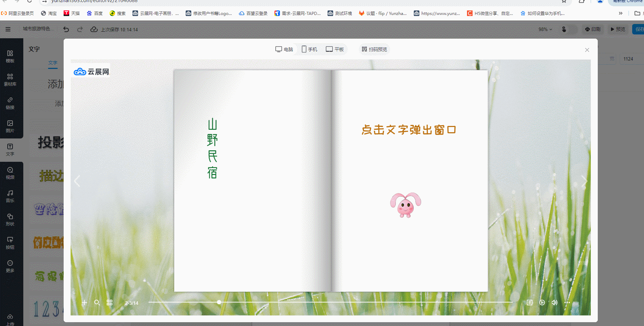The image size is (644, 326).
Task: Go to the previous page arrow
Action: (77, 181)
